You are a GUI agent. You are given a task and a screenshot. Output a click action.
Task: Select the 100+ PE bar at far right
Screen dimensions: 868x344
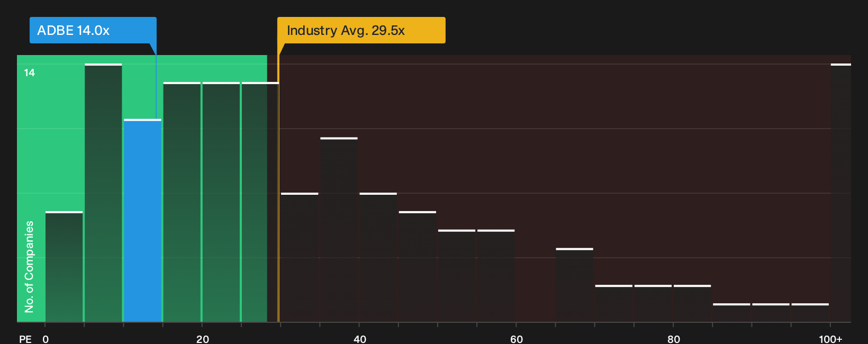(841, 193)
